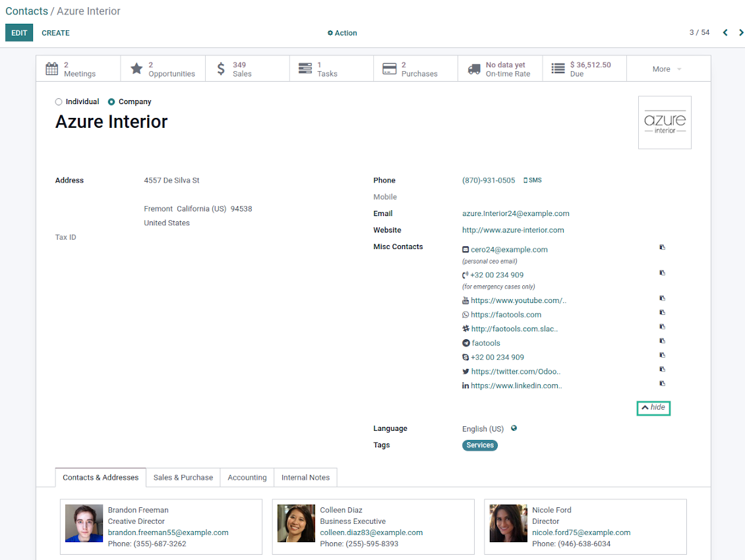745x560 pixels.
Task: Copy the LinkedIn URL contact entry
Action: tap(662, 383)
